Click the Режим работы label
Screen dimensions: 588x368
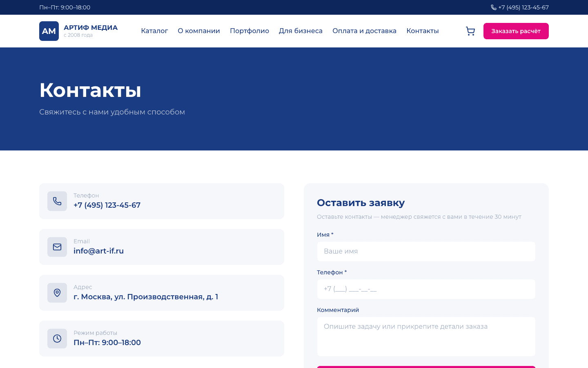(x=95, y=333)
